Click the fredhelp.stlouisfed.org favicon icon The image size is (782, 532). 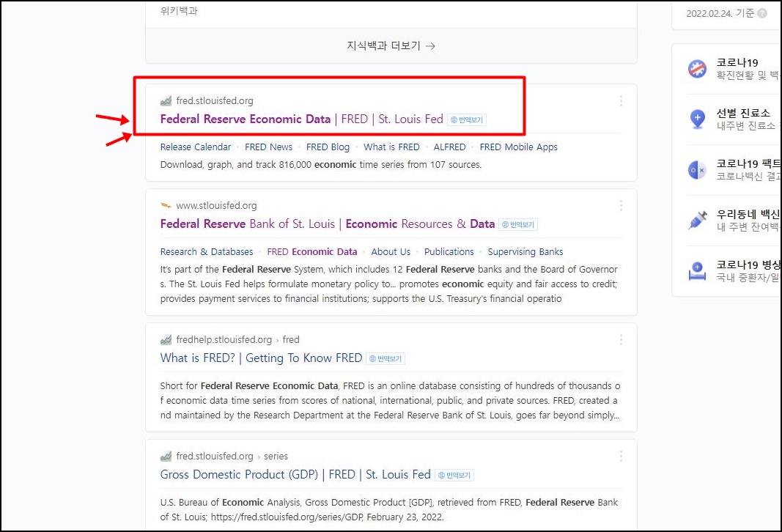coord(166,339)
